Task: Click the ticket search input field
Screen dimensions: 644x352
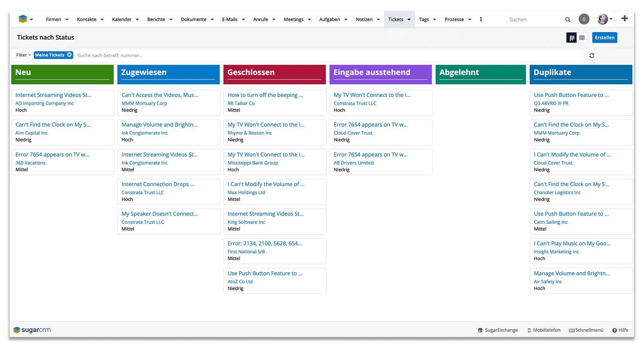Action: click(x=322, y=55)
